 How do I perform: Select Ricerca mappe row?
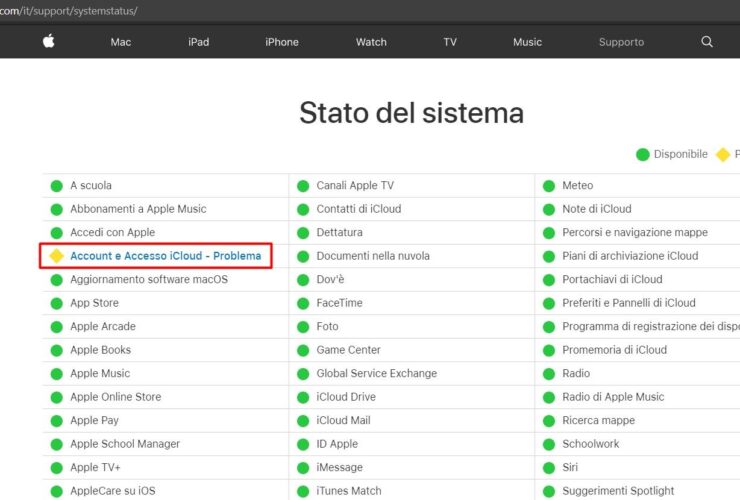pos(638,420)
